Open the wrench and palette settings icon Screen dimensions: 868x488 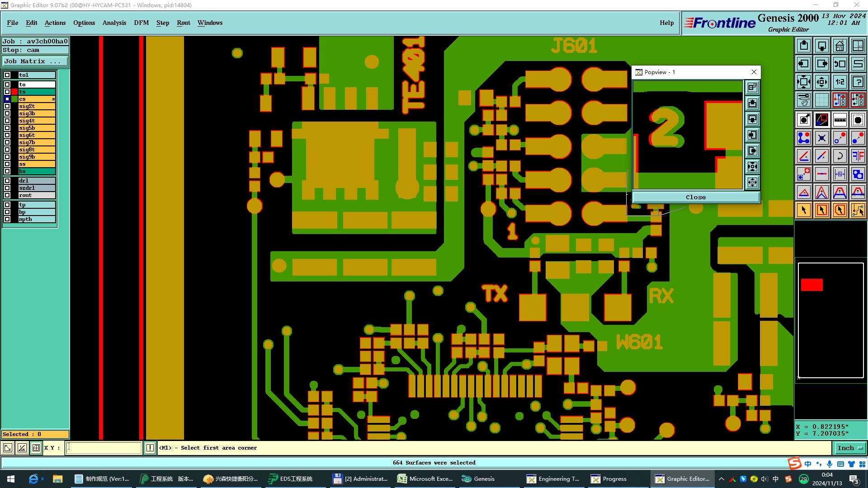click(x=804, y=100)
